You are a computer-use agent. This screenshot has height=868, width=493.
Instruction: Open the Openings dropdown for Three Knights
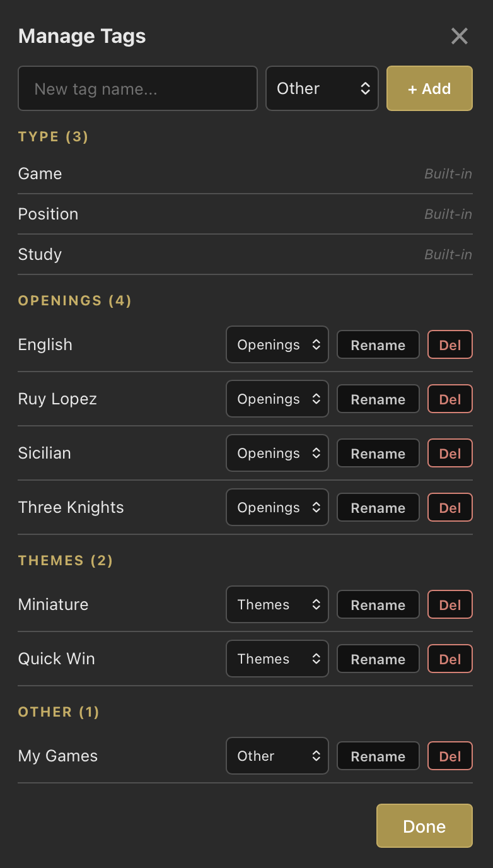[277, 507]
